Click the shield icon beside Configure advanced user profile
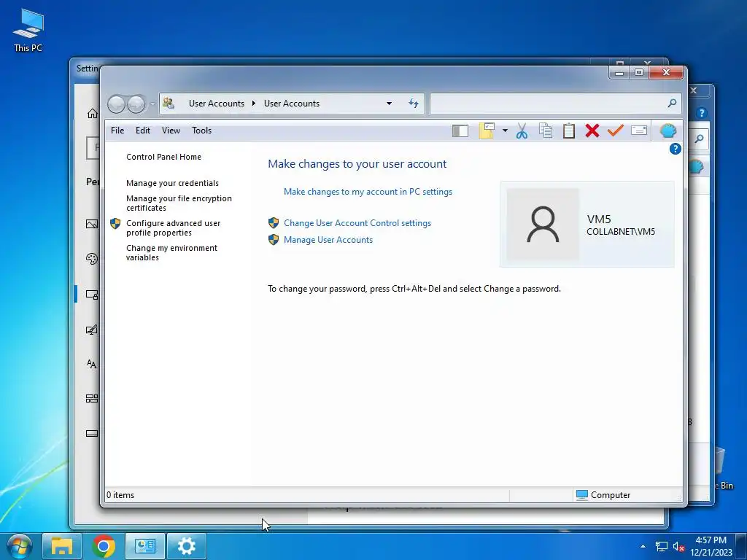This screenshot has width=747, height=560. pyautogui.click(x=115, y=223)
